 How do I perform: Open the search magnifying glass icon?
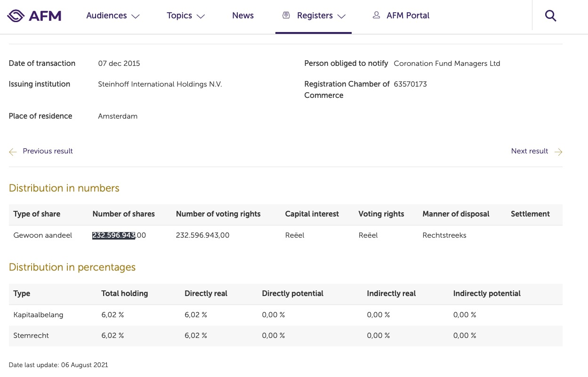pyautogui.click(x=550, y=15)
